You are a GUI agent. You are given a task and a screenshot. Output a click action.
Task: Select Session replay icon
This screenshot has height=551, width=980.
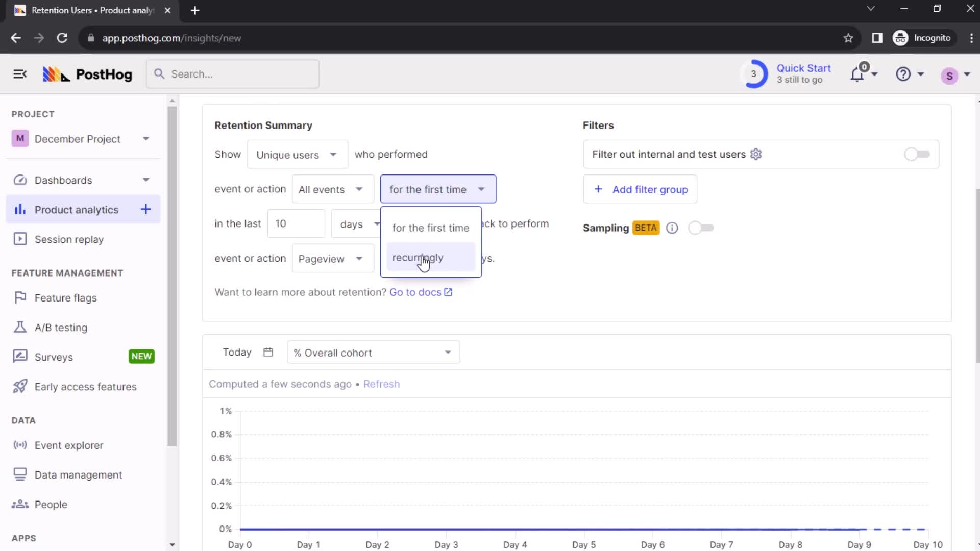click(19, 239)
